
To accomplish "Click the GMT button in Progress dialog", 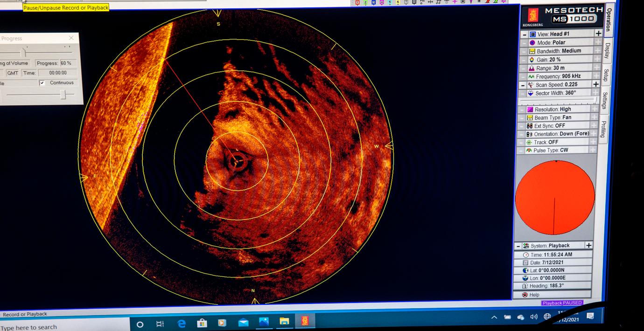I will 13,73.
